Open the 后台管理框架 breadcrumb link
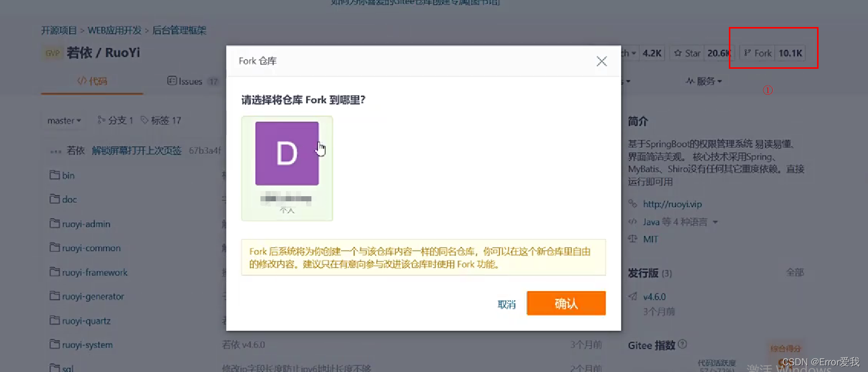This screenshot has height=372, width=868. [179, 30]
